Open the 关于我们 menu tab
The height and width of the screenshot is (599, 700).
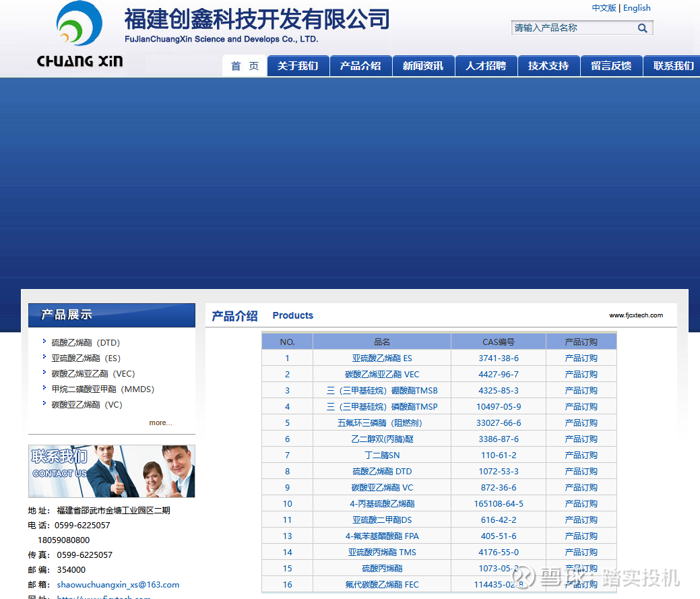click(x=298, y=66)
